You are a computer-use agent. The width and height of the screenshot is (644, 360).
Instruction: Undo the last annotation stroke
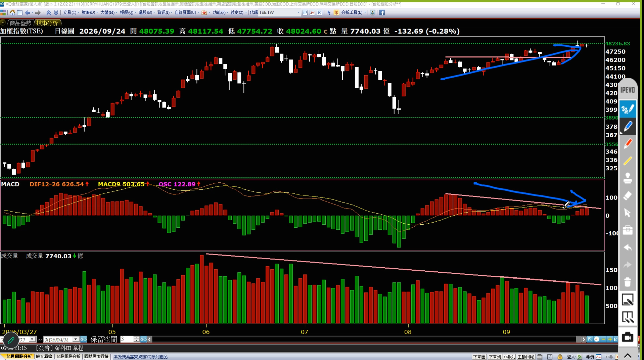pyautogui.click(x=628, y=247)
